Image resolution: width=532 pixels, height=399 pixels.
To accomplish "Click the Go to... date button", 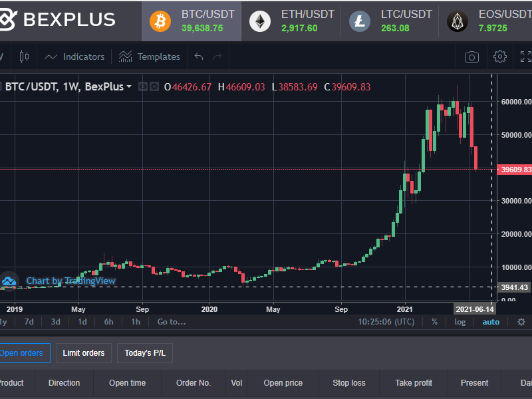I will [172, 322].
